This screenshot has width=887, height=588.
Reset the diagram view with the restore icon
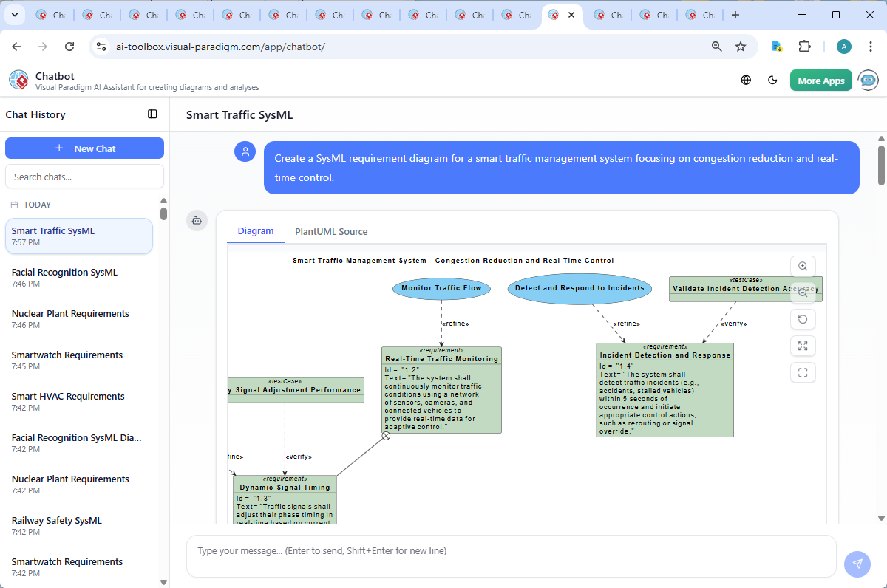803,319
